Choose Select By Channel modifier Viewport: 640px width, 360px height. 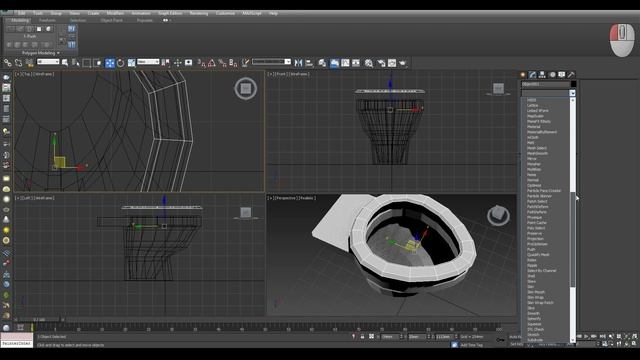click(x=542, y=271)
